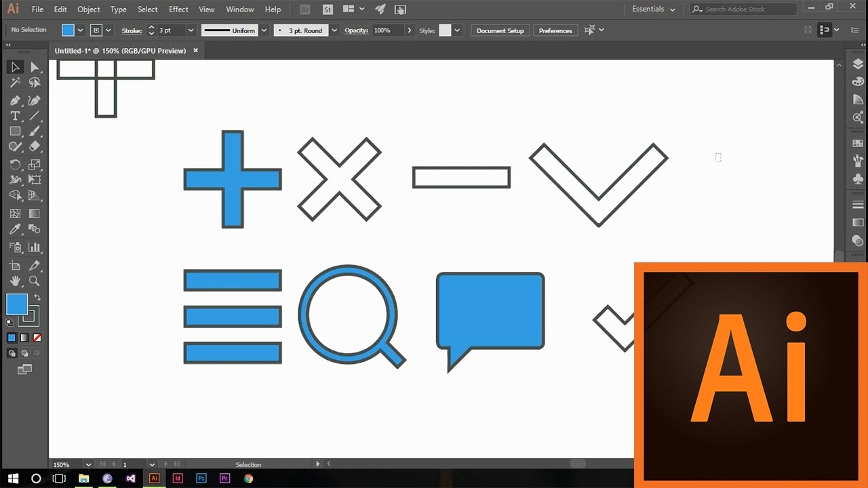Viewport: 868px width, 488px height.
Task: Open the variable width profile dropdown
Action: 264,30
